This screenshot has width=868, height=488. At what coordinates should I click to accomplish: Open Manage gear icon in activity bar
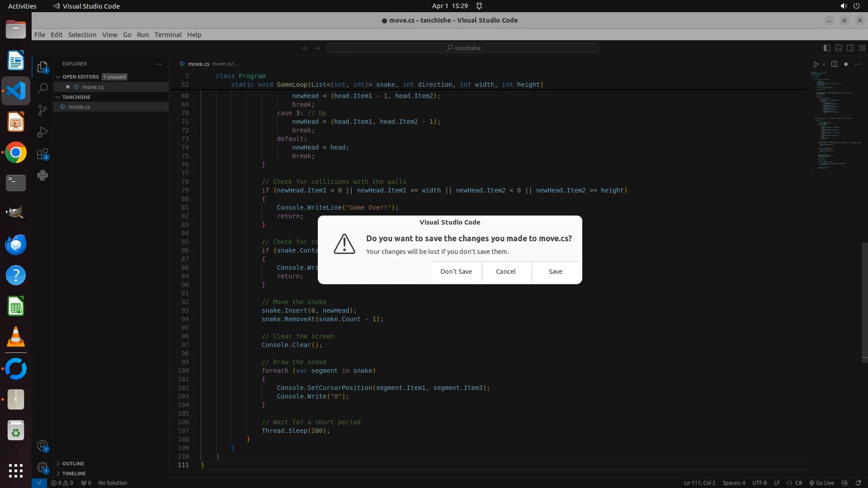coord(42,467)
